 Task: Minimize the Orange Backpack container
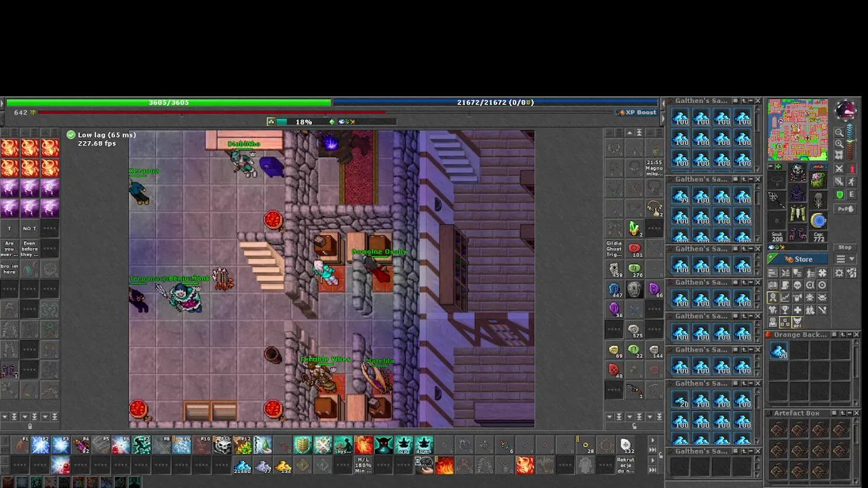tap(850, 335)
